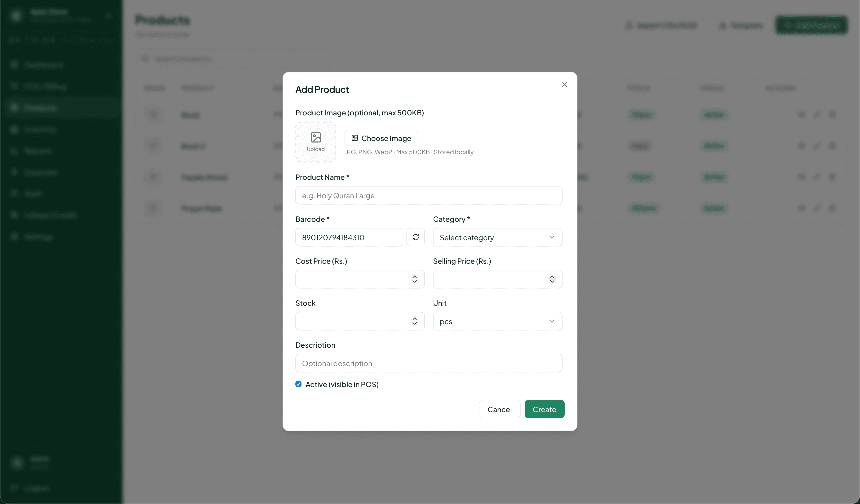Click the Create button
The image size is (860, 504).
(544, 409)
